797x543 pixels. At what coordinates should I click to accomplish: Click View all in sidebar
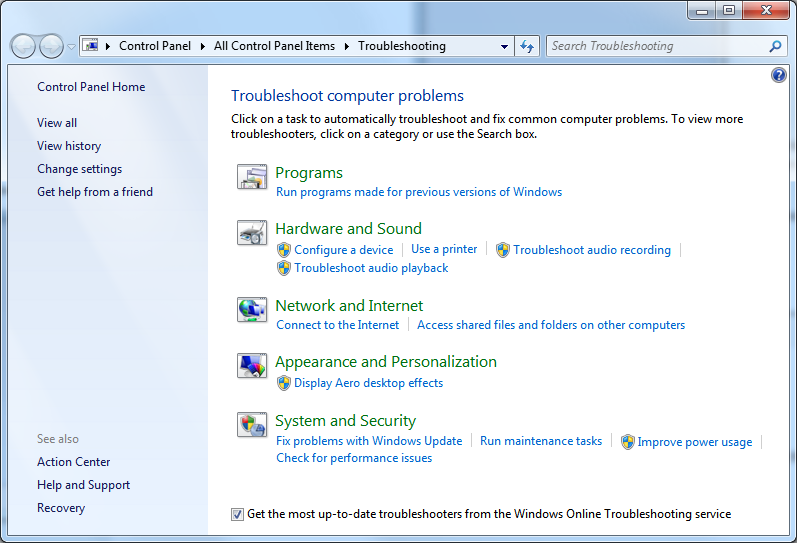[x=57, y=123]
